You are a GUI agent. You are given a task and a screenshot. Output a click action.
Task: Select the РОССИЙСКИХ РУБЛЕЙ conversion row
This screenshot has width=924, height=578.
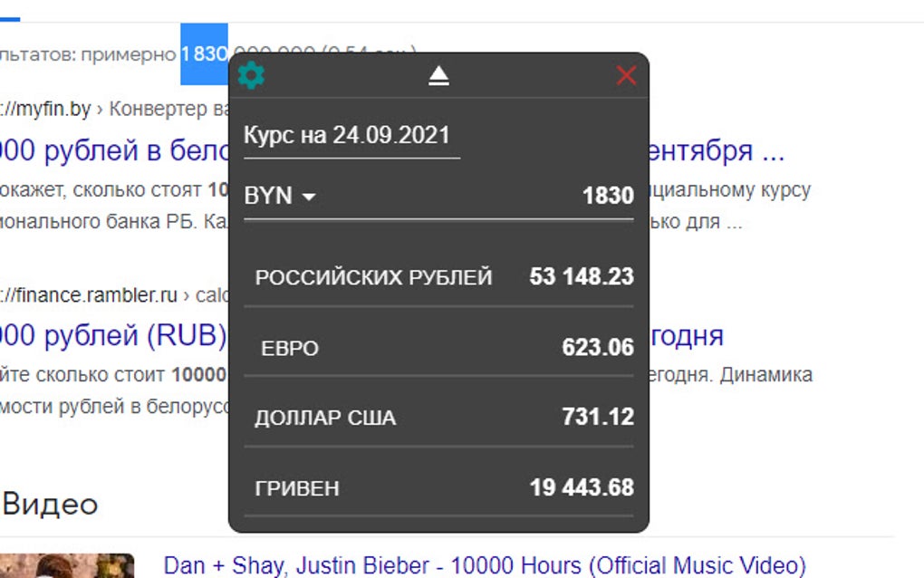(x=375, y=277)
